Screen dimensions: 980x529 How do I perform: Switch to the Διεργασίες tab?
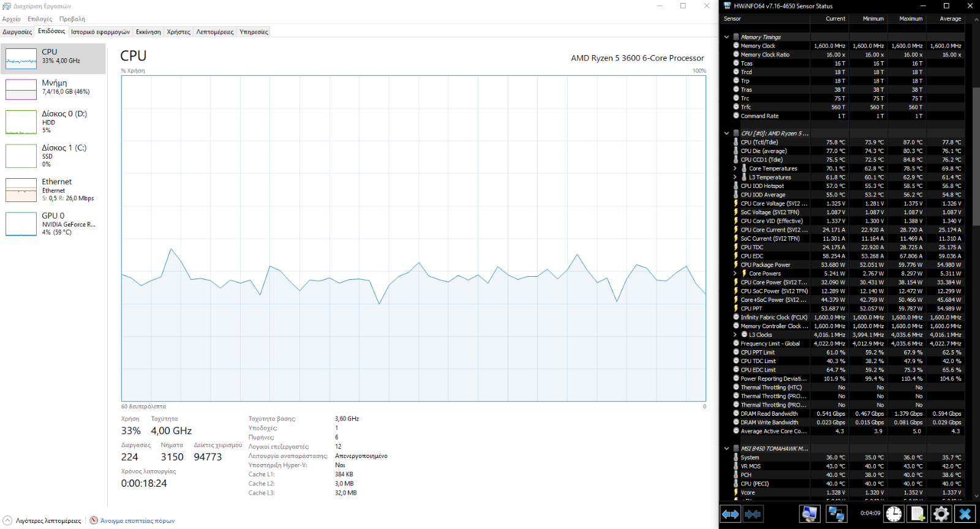coord(17,32)
